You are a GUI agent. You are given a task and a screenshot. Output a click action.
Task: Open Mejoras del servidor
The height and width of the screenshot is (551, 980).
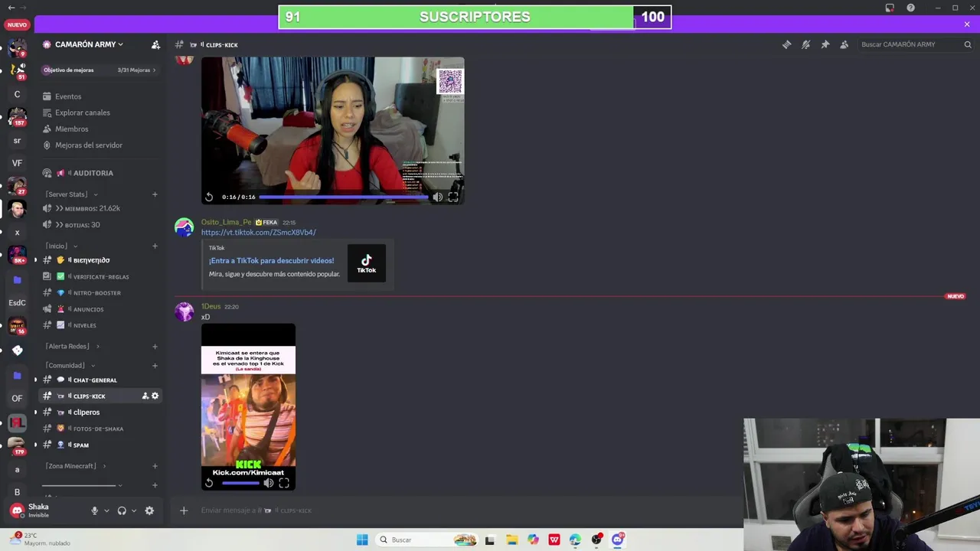(x=88, y=145)
